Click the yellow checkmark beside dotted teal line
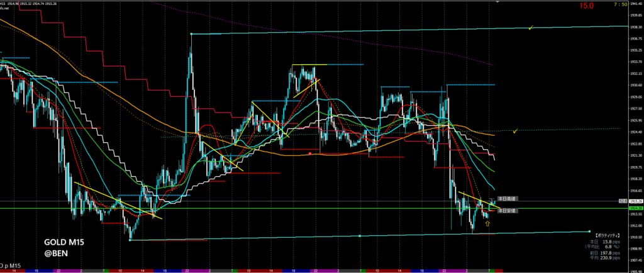Viewport: 644px width, 273px height. (515, 131)
